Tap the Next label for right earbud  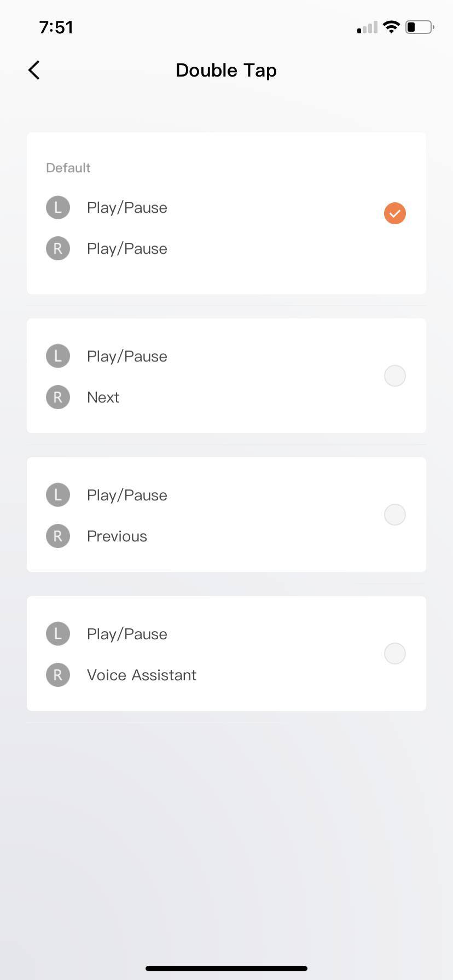coord(103,398)
